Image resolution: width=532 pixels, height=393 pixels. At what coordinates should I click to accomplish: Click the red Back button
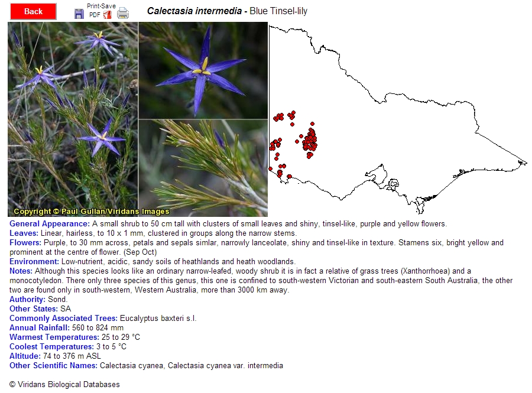33,11
